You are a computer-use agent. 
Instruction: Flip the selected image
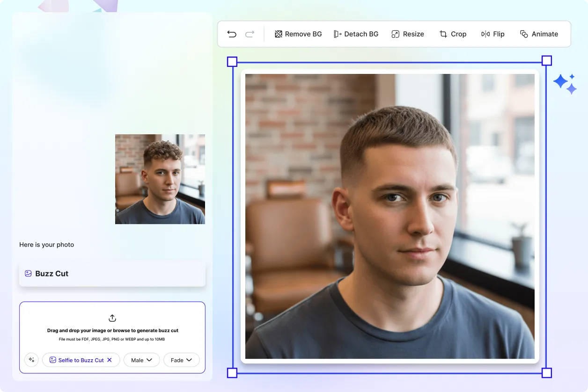point(493,34)
